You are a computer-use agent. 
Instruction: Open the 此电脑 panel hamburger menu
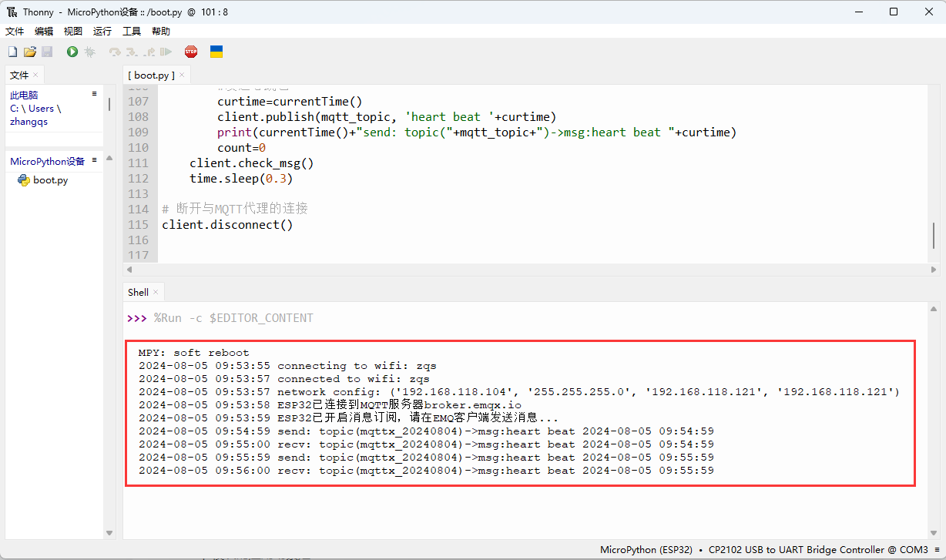pyautogui.click(x=95, y=93)
